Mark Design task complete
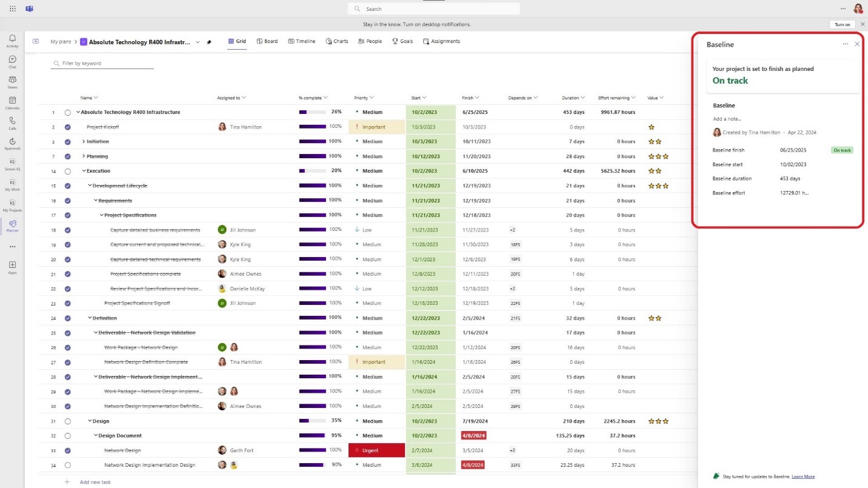This screenshot has width=868, height=488. coord(68,421)
